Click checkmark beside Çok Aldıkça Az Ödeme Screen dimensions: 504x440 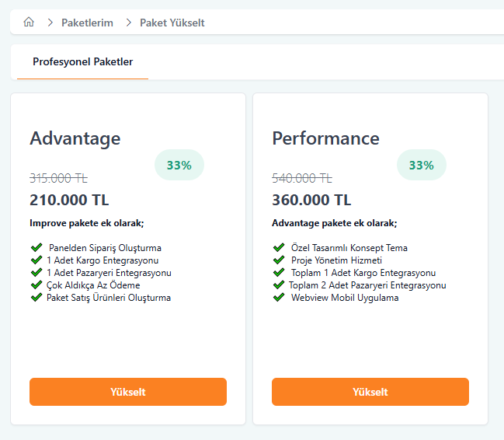coord(36,285)
